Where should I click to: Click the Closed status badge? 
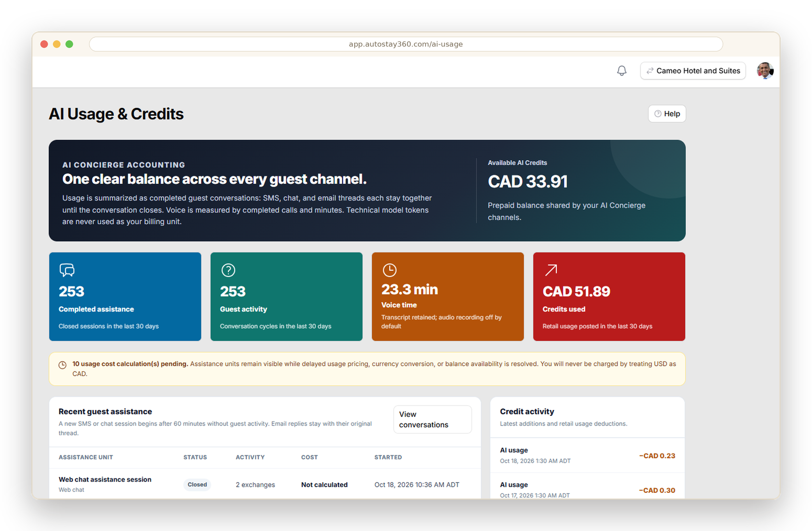[x=197, y=484]
